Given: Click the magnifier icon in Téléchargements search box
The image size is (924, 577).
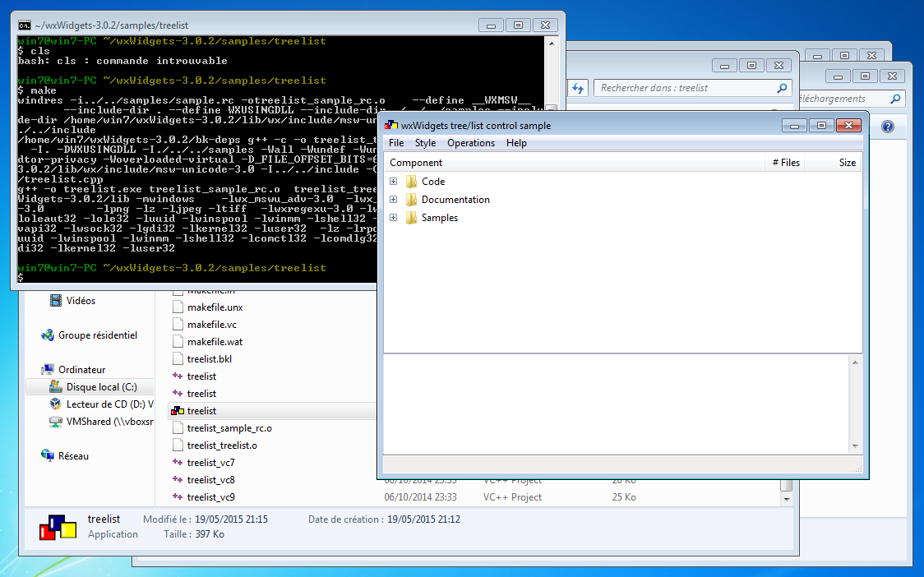Looking at the screenshot, I should pyautogui.click(x=895, y=99).
